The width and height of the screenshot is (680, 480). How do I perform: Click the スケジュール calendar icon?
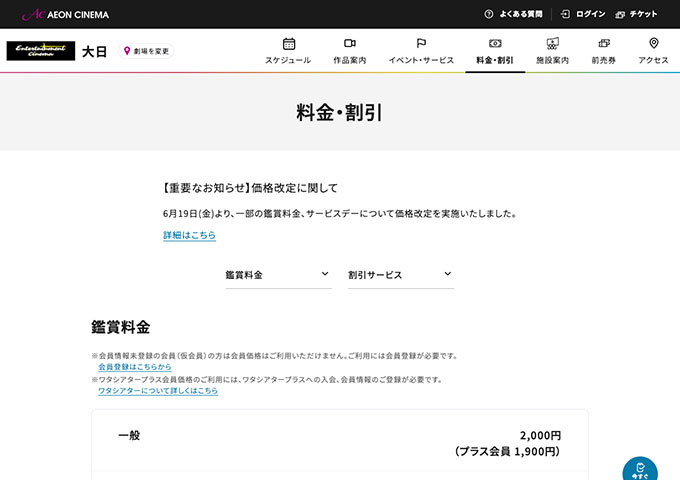pyautogui.click(x=289, y=43)
